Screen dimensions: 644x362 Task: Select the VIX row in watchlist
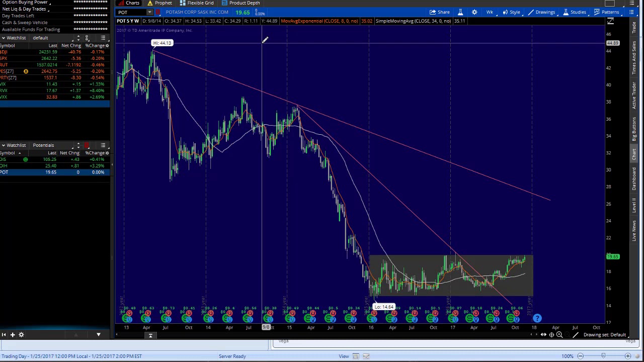[x=55, y=84]
